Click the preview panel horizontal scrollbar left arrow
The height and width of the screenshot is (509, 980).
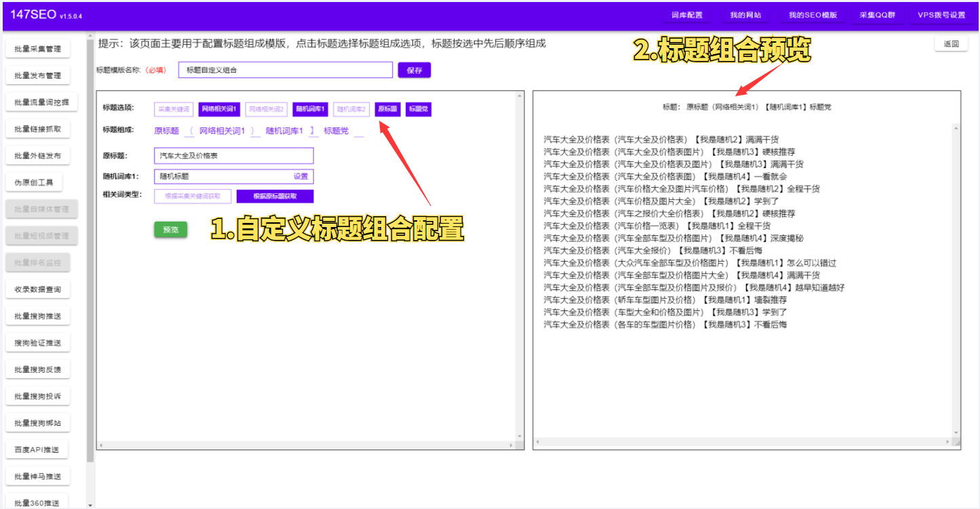pyautogui.click(x=537, y=443)
